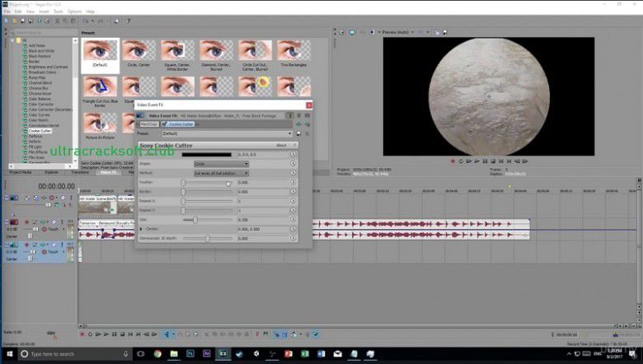Select Black and White effect
This screenshot has height=364, width=643.
coord(41,51)
